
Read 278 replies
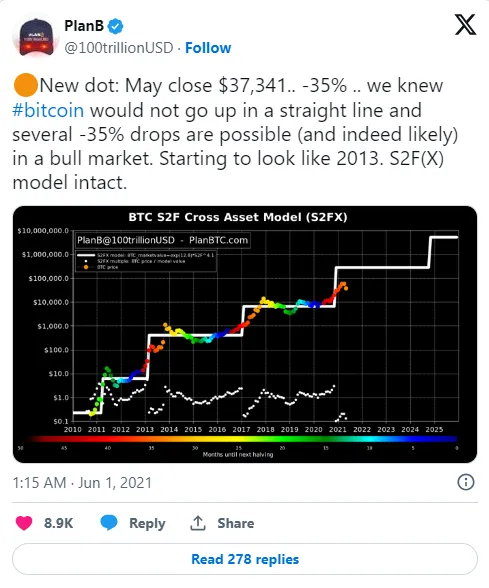tap(245, 559)
